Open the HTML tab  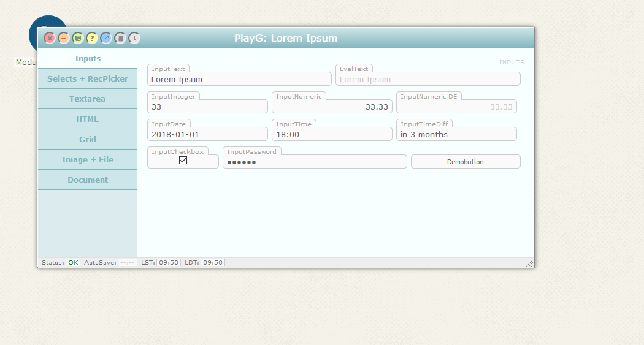[88, 119]
